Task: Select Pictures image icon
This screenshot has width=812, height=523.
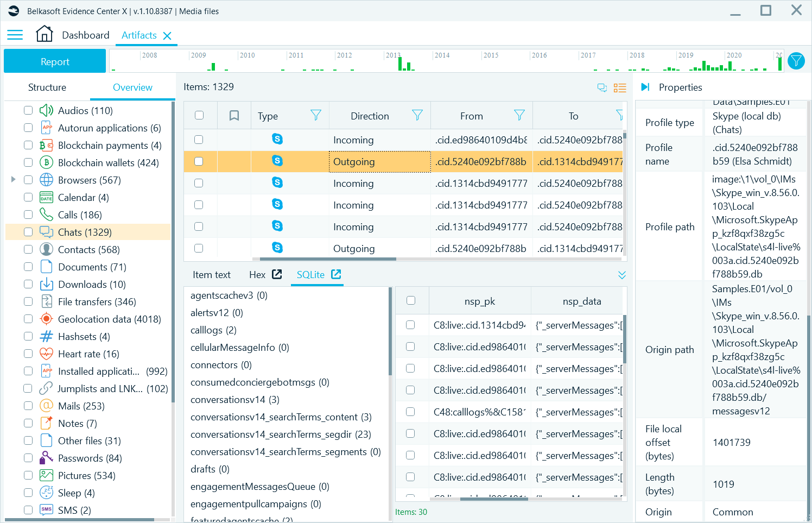Action: point(46,475)
